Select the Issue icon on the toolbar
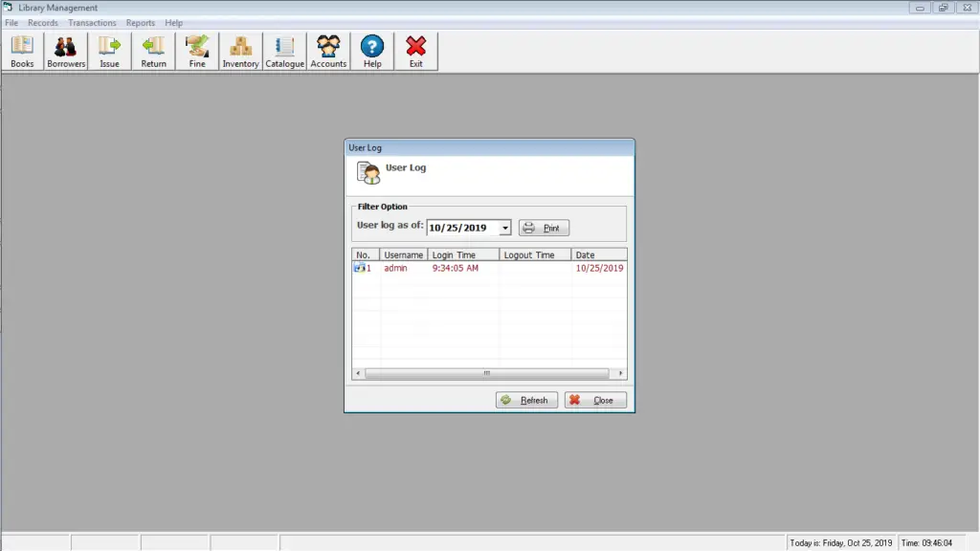 (x=109, y=50)
